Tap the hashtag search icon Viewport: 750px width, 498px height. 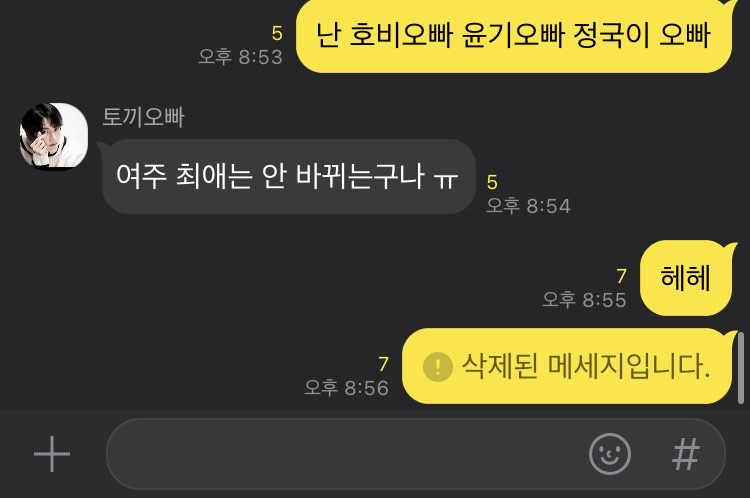pyautogui.click(x=685, y=454)
